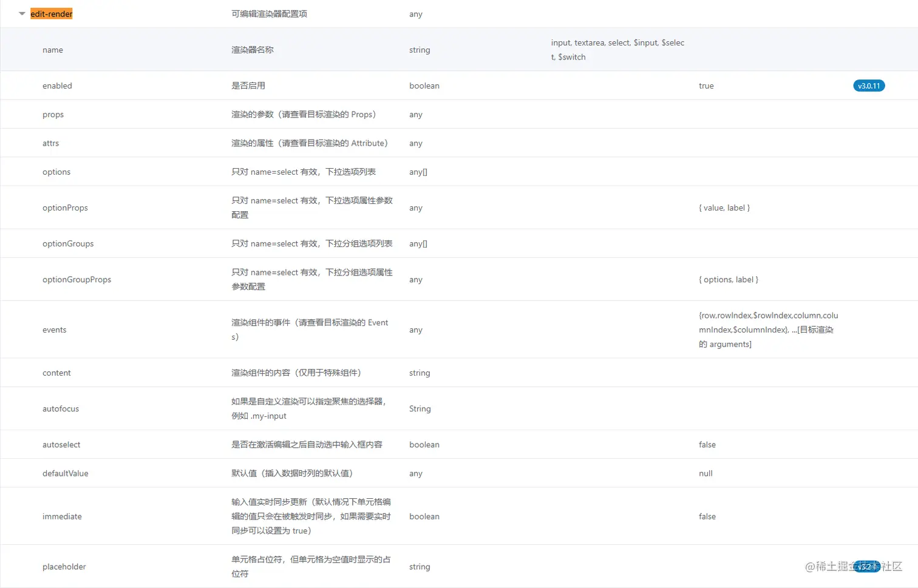Click the 仅用于特殊组件 content description
Screen dimensions: 918x588
(x=296, y=373)
